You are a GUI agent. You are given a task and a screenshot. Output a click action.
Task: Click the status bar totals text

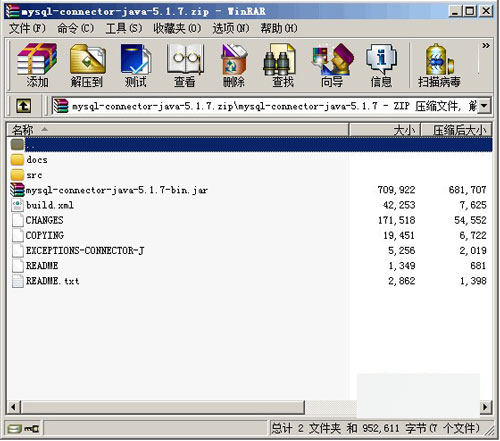click(375, 428)
